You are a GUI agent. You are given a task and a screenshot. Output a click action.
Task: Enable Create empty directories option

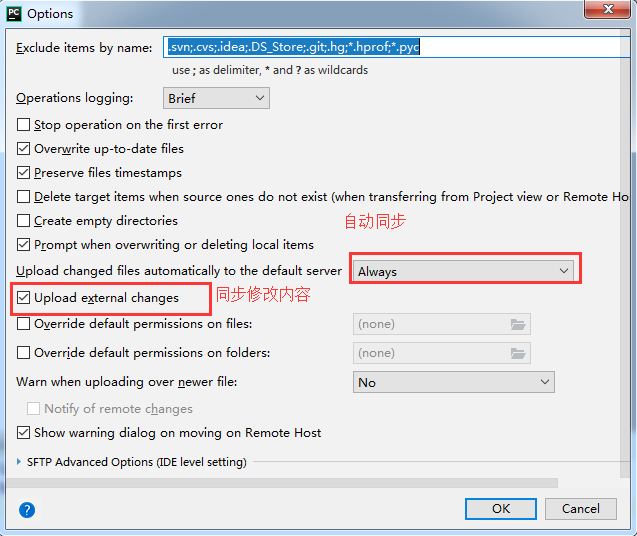point(23,220)
